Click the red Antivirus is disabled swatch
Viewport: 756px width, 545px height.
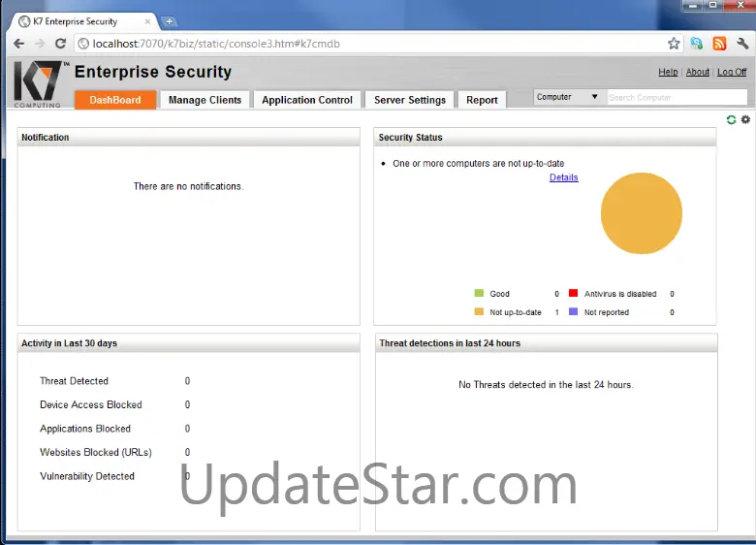tap(573, 293)
